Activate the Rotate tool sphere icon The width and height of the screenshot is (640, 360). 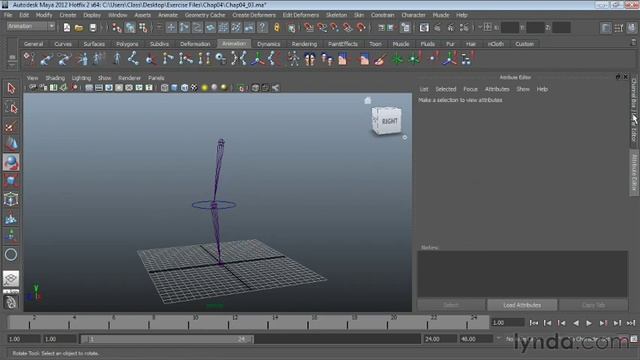click(11, 162)
